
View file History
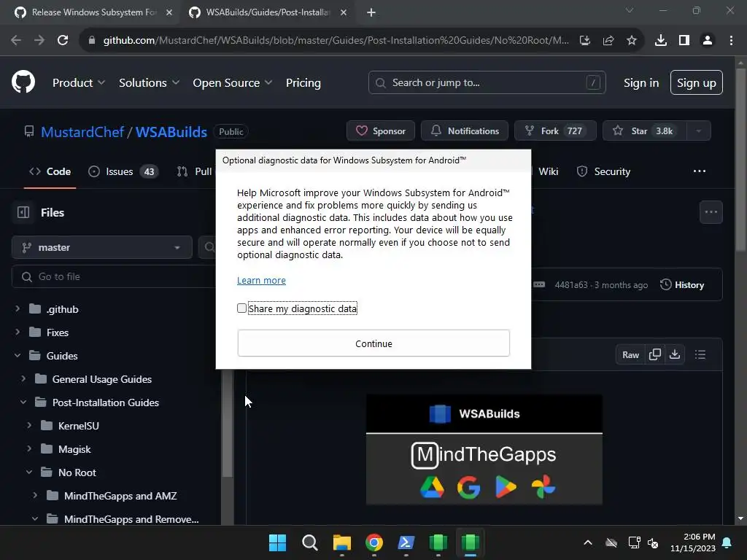pos(682,285)
